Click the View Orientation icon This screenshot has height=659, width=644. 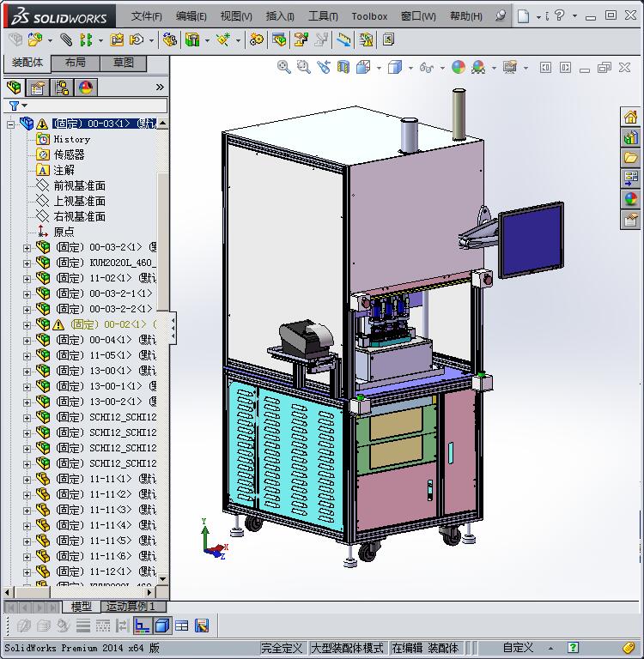click(x=363, y=67)
